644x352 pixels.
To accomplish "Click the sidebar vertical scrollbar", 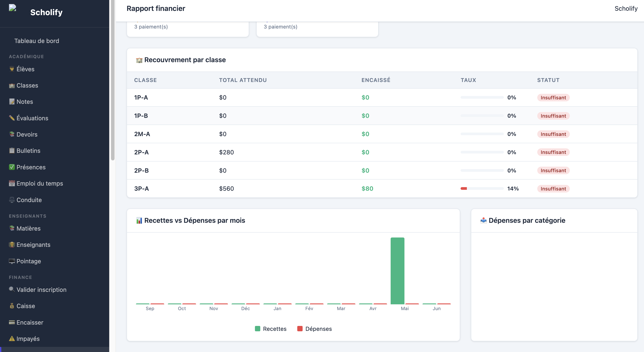I will [113, 80].
